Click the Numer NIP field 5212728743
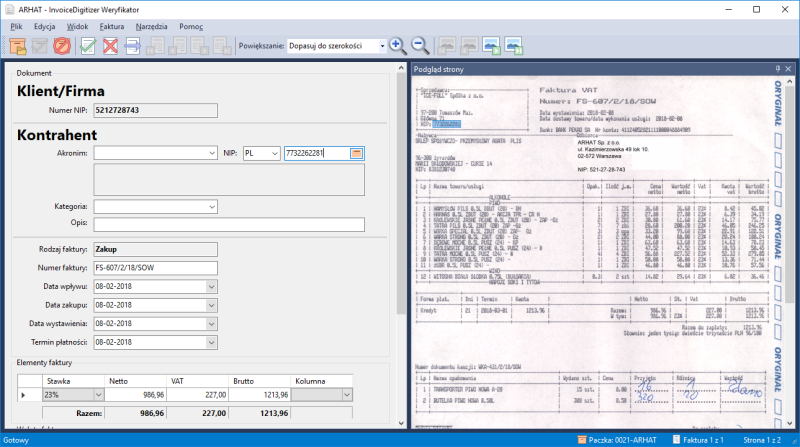This screenshot has width=800, height=447. 155,110
